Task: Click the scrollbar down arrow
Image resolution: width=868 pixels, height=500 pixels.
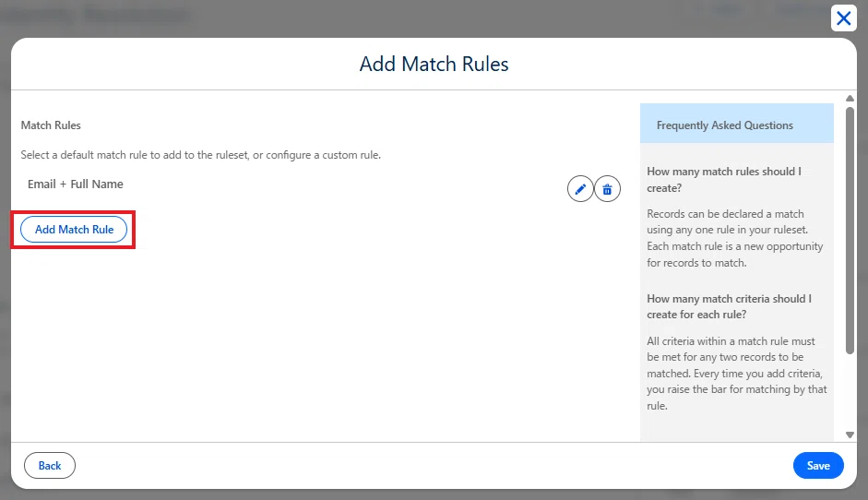Action: point(850,435)
